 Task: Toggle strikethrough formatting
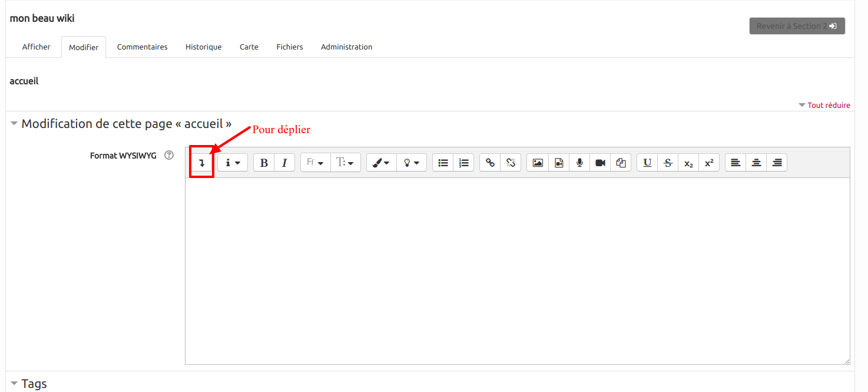[x=668, y=163]
